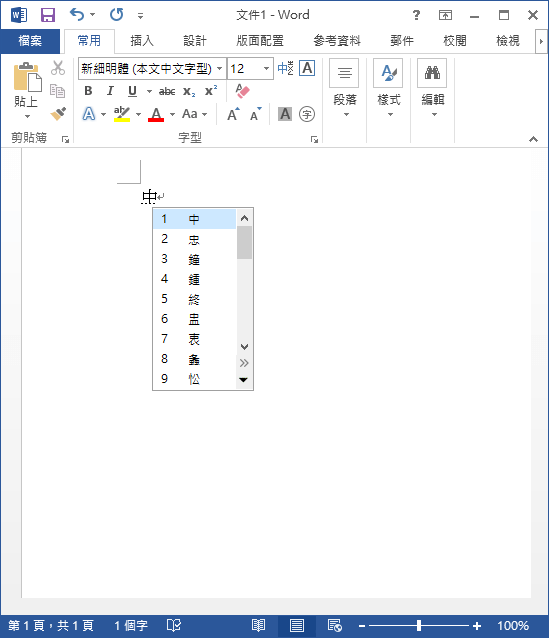Select candidate 2 忠 in IME list
Image resolution: width=549 pixels, height=638 pixels.
pos(195,239)
